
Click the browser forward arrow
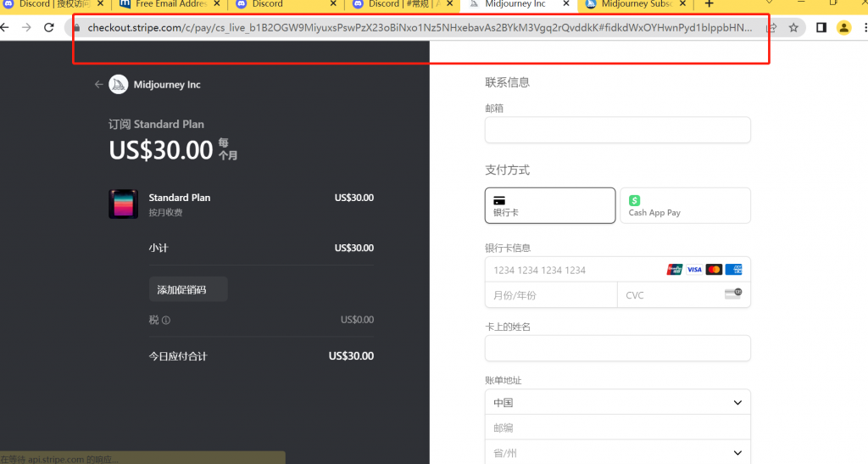26,27
